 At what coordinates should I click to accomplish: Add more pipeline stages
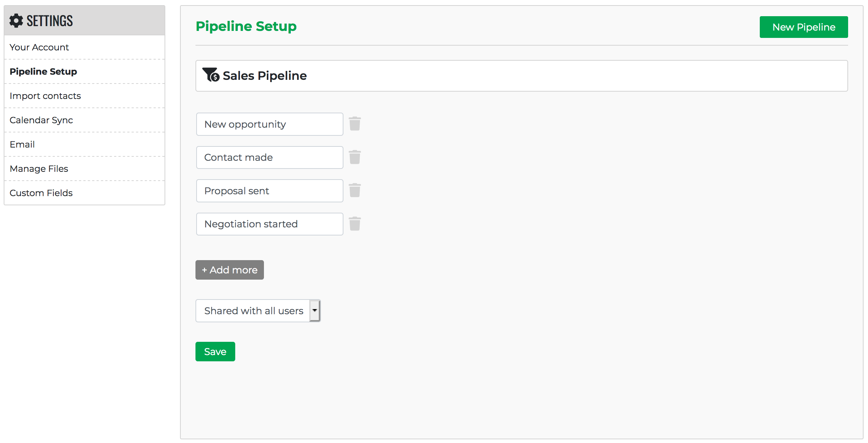229,270
